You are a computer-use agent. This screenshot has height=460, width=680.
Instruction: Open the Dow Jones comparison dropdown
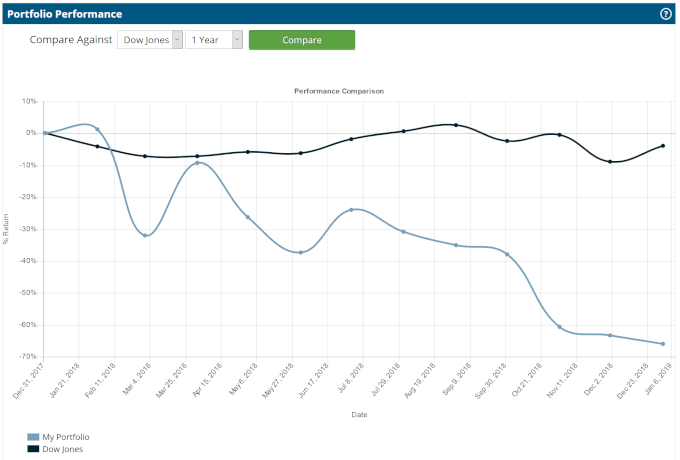(150, 40)
